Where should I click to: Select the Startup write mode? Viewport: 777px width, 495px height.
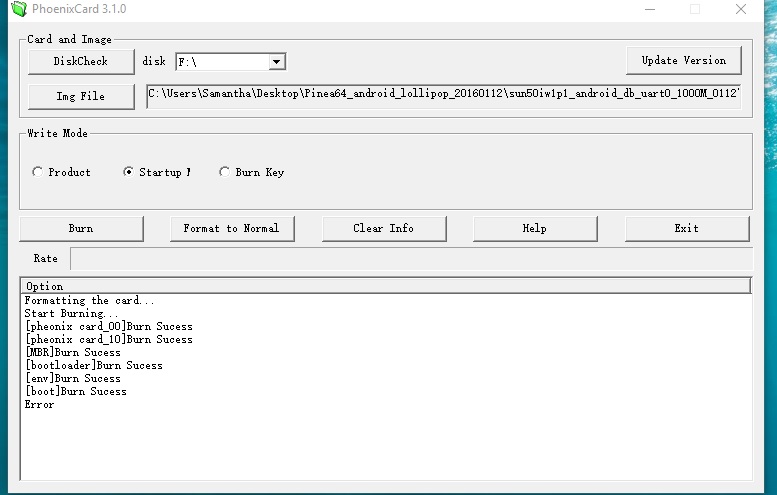tap(128, 172)
